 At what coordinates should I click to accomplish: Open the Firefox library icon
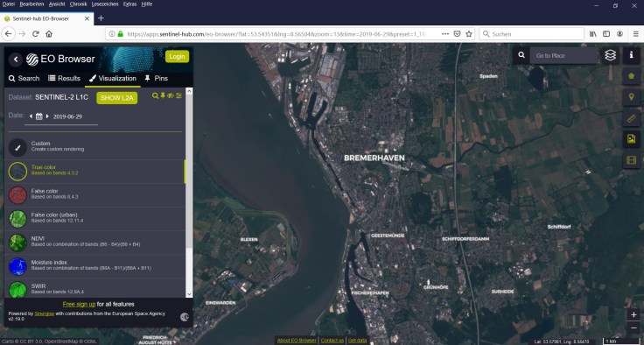(593, 34)
